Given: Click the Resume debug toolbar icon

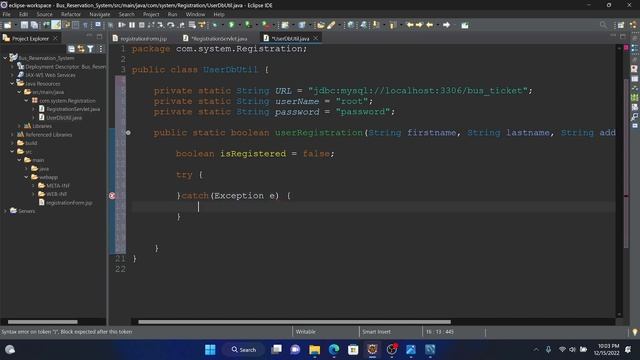Looking at the screenshot, I should click(122, 25).
